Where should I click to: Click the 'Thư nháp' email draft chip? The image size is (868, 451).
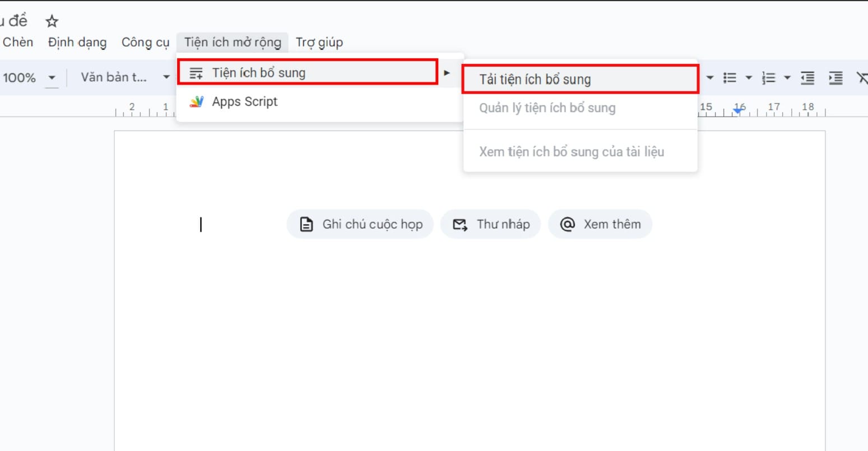(x=490, y=225)
